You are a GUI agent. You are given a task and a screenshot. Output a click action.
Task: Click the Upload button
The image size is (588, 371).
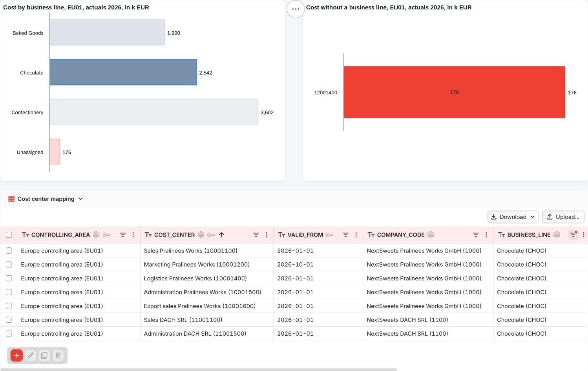click(563, 217)
